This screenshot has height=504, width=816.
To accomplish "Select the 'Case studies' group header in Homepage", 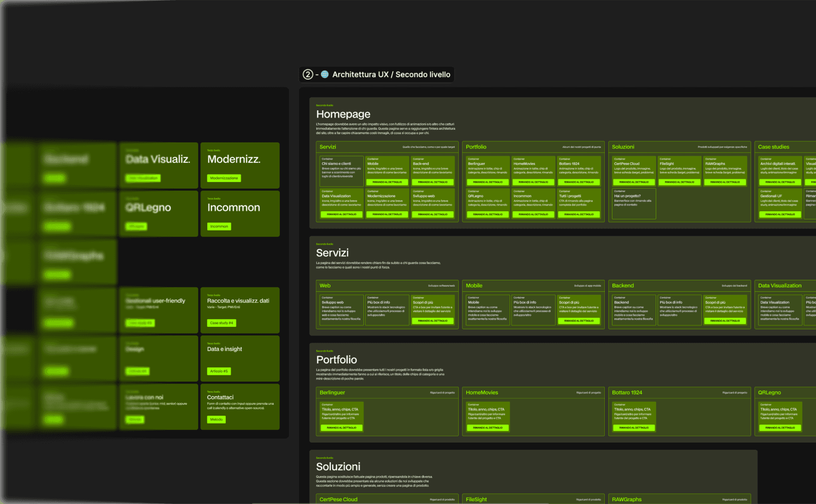I will coord(774,147).
